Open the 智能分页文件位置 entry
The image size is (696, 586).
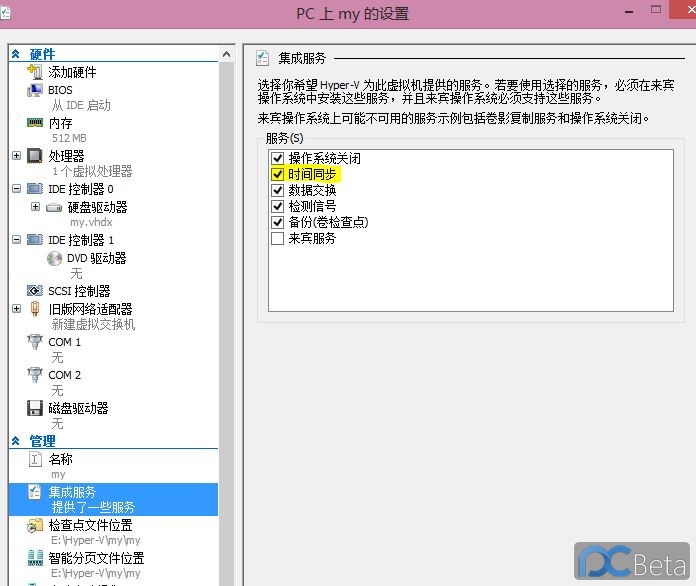pos(96,558)
